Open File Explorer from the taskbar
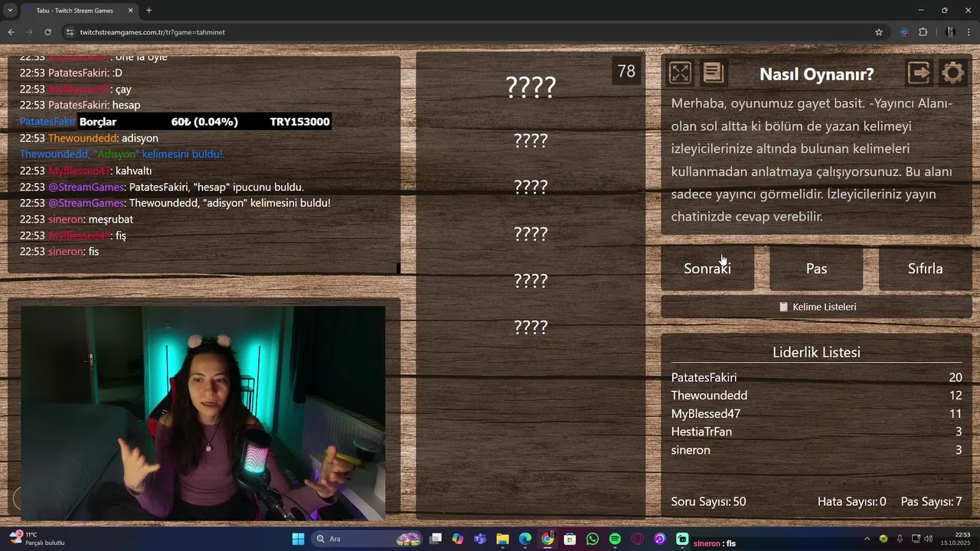980x551 pixels. click(502, 539)
